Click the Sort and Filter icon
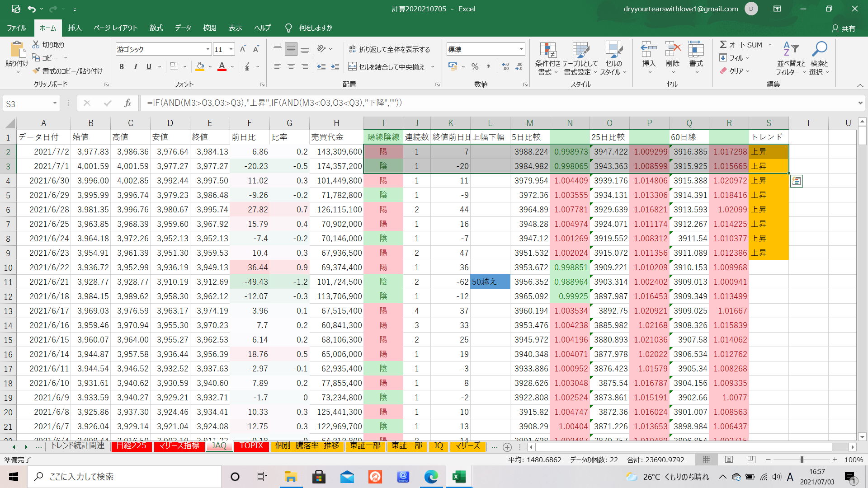This screenshot has height=488, width=868. click(x=791, y=50)
